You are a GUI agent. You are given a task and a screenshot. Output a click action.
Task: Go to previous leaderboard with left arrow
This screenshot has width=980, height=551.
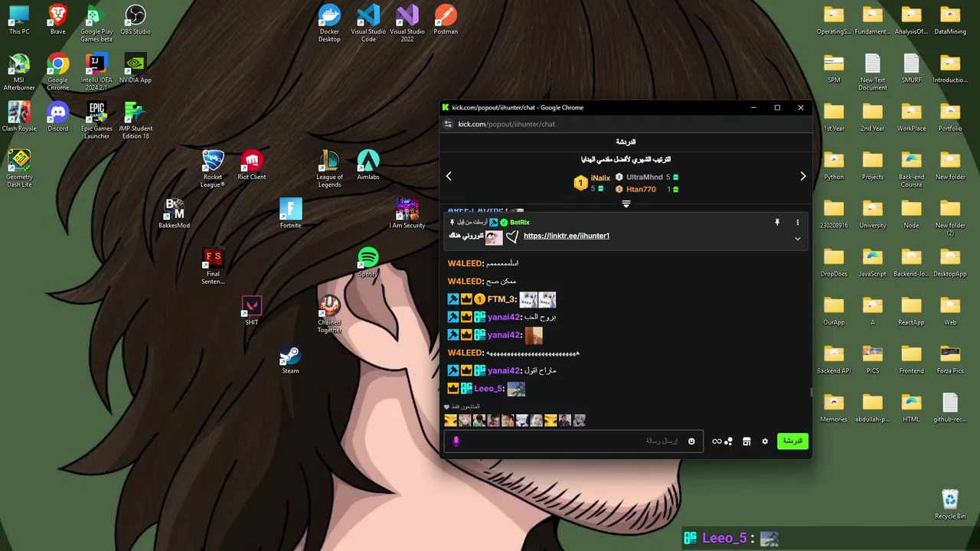[449, 176]
